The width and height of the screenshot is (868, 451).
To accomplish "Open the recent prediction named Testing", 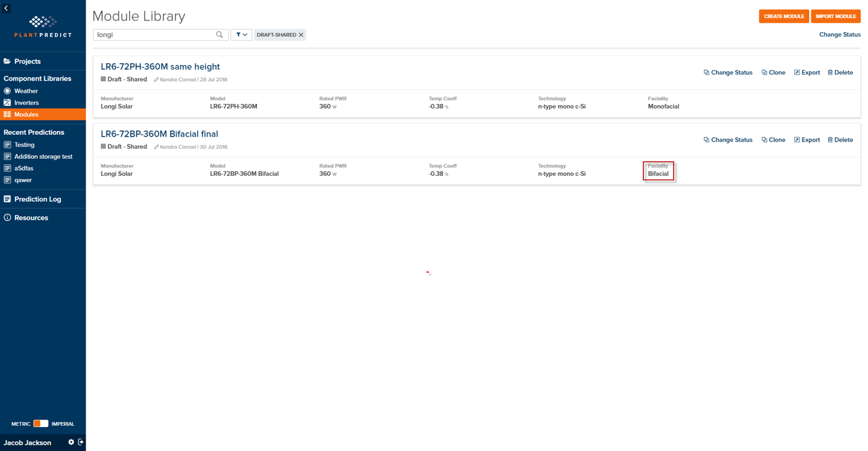I will [24, 145].
